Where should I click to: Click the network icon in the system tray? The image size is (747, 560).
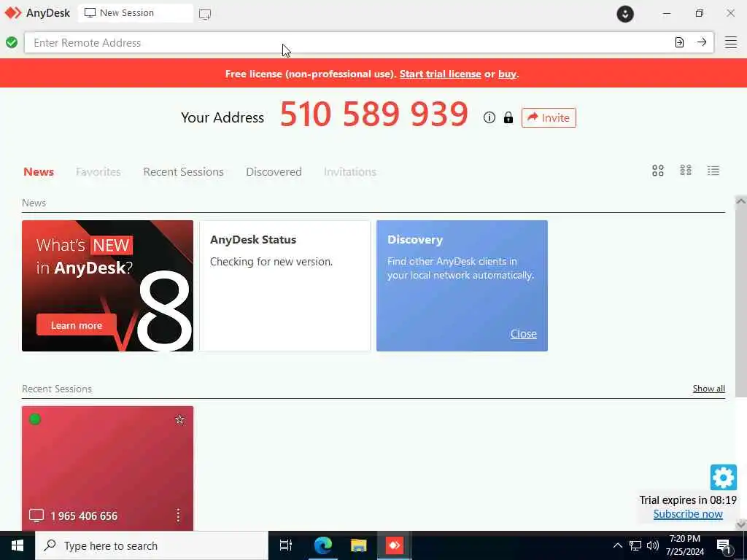[x=635, y=545]
